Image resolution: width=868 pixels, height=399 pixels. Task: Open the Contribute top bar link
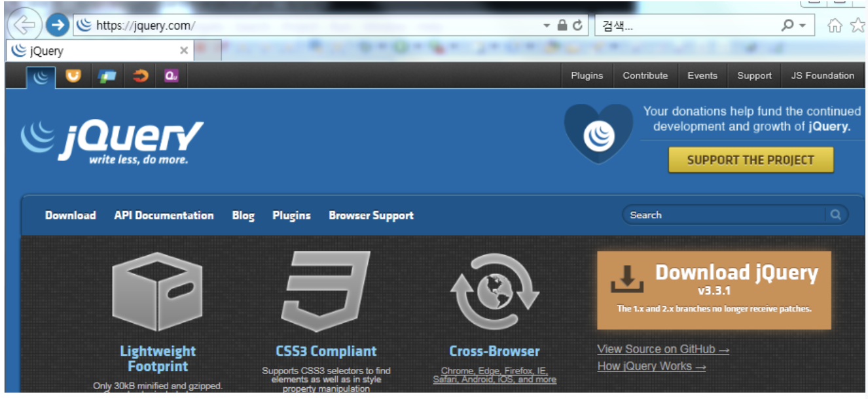coord(645,76)
